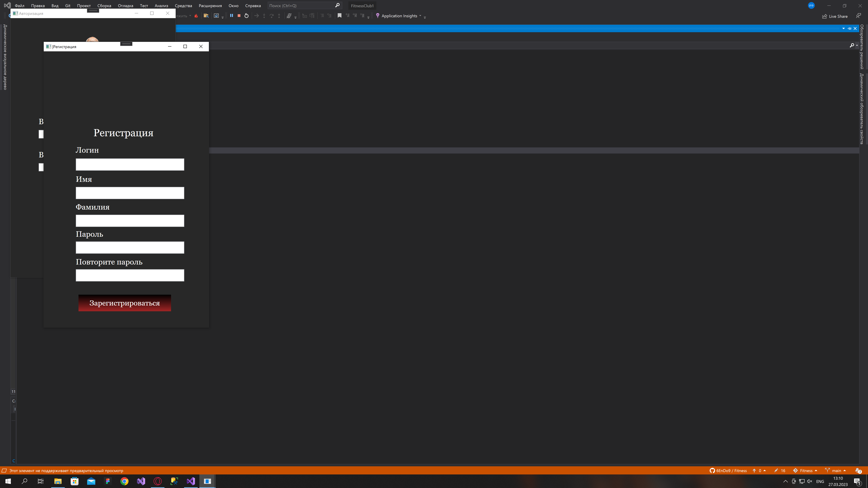Toggle bookmark on the current line
The height and width of the screenshot is (488, 868).
339,15
